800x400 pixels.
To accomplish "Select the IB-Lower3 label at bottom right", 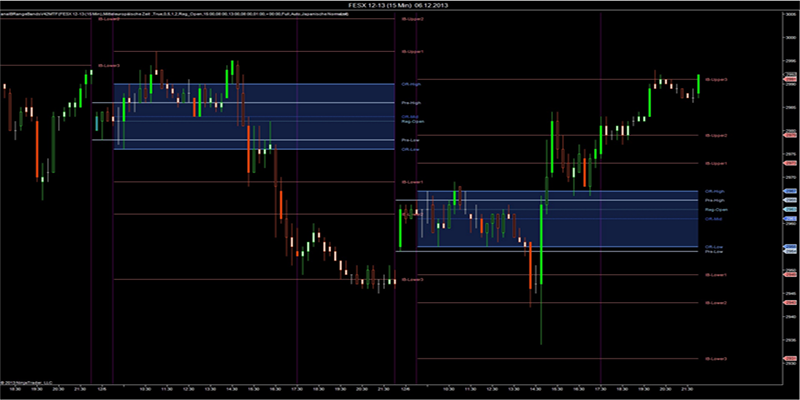I will tap(716, 358).
